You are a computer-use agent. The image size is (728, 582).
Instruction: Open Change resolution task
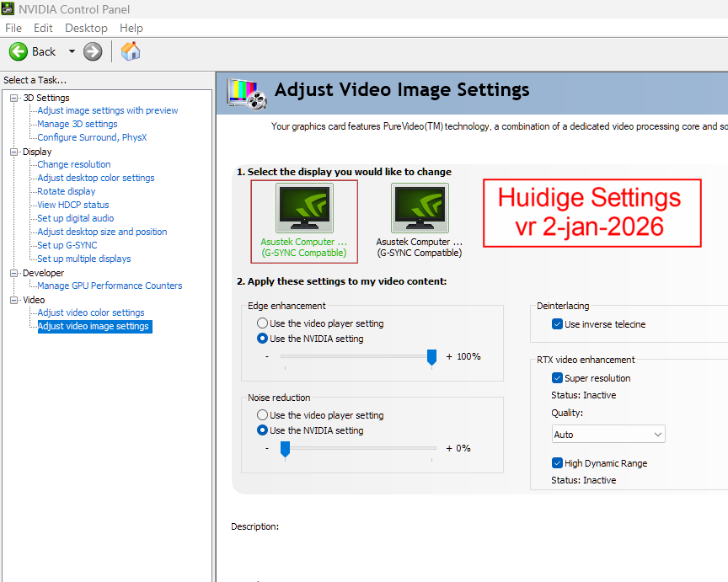click(74, 164)
